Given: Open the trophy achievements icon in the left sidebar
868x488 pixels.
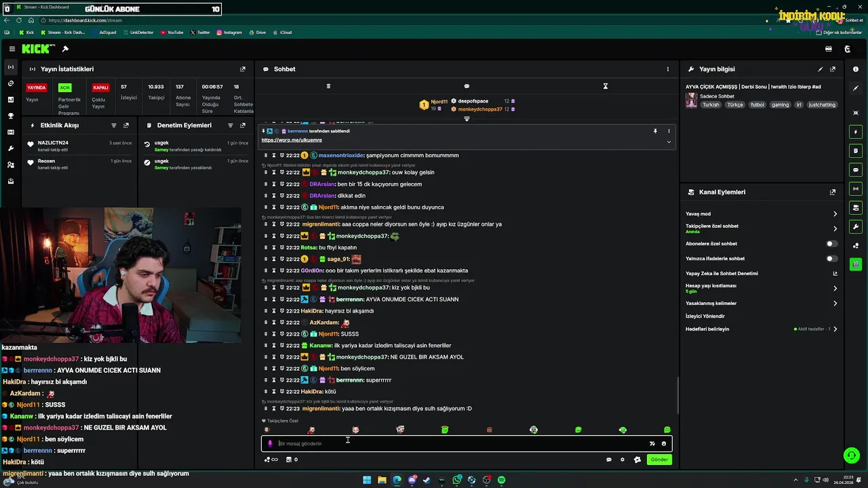Looking at the screenshot, I should click(10, 116).
